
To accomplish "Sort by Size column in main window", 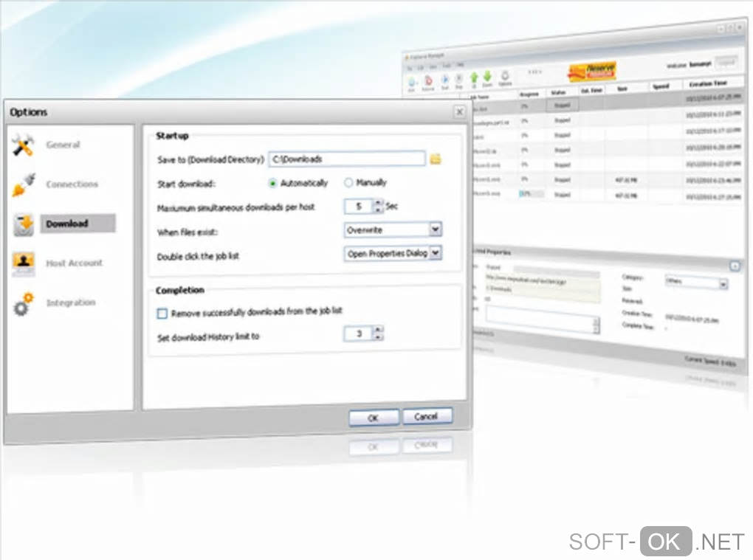I will click(622, 89).
